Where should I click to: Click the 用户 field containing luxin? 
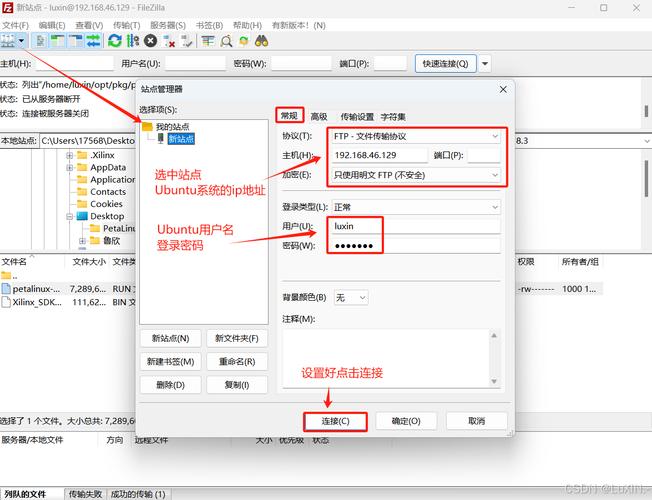click(x=416, y=226)
